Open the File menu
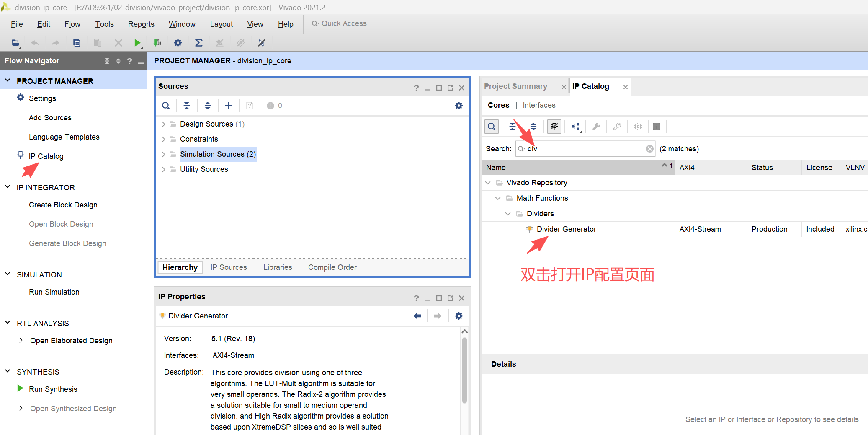 [x=17, y=24]
